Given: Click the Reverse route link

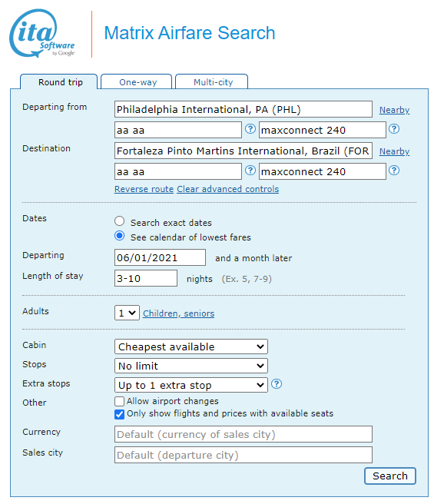Looking at the screenshot, I should click(144, 189).
